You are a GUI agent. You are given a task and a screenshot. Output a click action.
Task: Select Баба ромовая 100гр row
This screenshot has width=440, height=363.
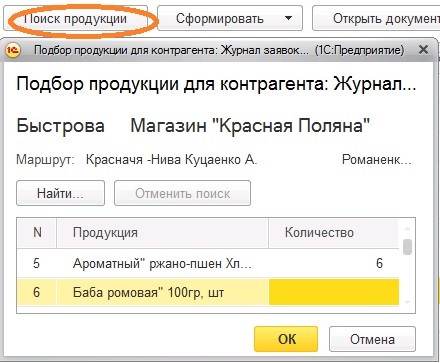208,292
